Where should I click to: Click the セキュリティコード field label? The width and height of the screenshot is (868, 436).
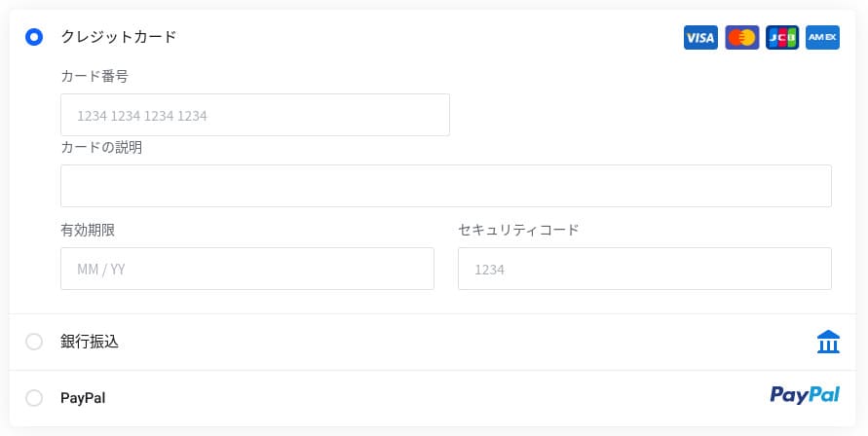tap(518, 231)
